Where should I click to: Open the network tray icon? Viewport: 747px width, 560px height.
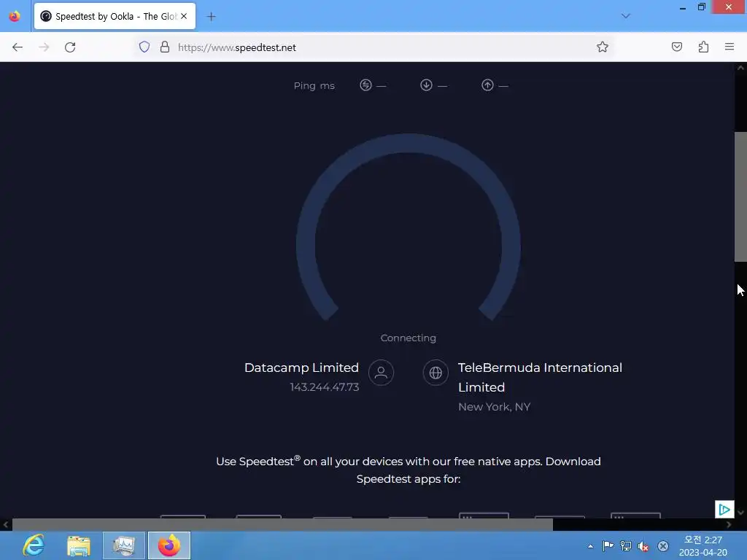pyautogui.click(x=626, y=546)
